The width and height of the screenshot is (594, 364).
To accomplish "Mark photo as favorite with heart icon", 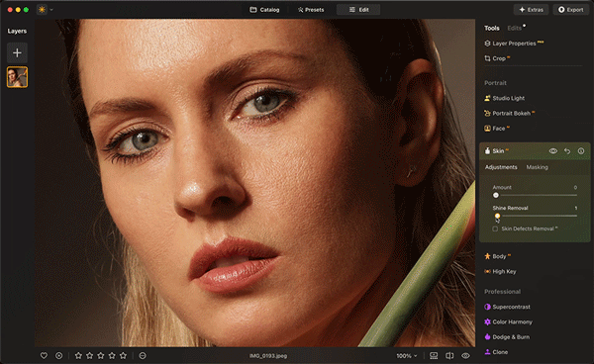I will [x=44, y=356].
